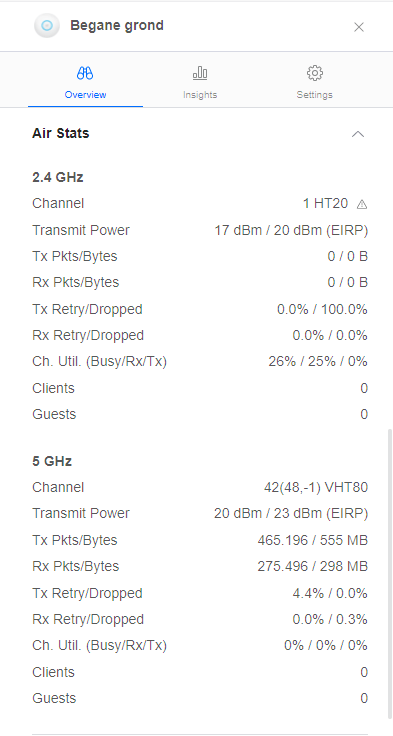Close the Begane grond panel
393x736 pixels.
(359, 27)
